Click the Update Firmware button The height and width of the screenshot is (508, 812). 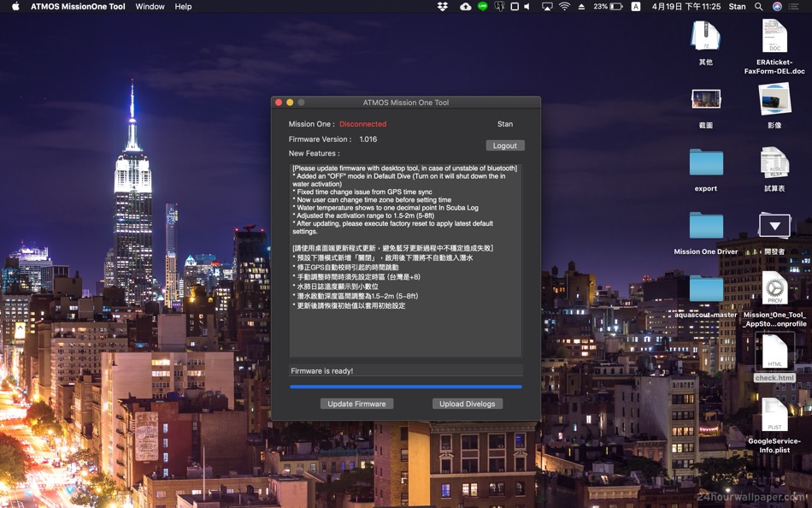pyautogui.click(x=356, y=404)
